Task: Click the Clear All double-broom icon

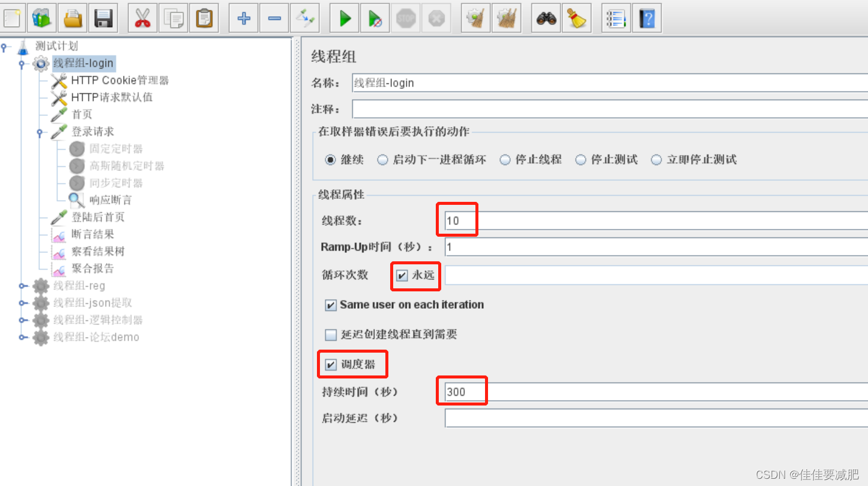Action: pyautogui.click(x=507, y=18)
